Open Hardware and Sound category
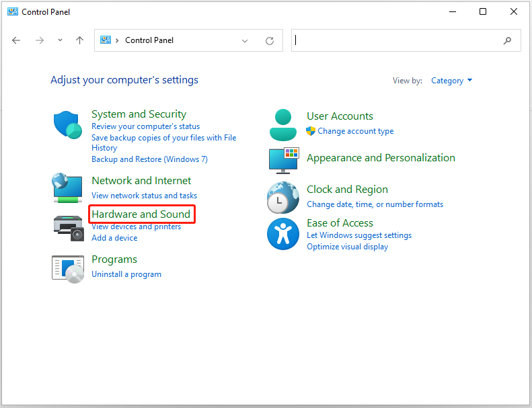The image size is (532, 408). (141, 214)
